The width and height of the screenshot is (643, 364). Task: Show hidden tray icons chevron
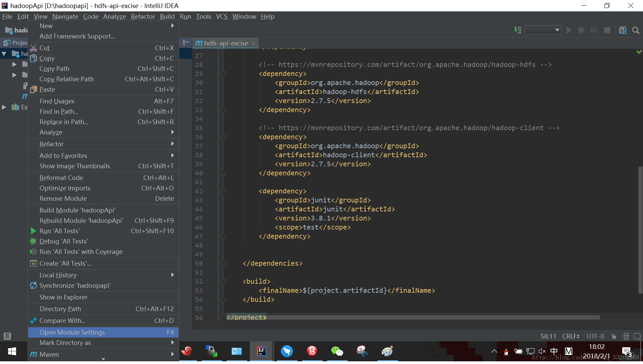494,351
